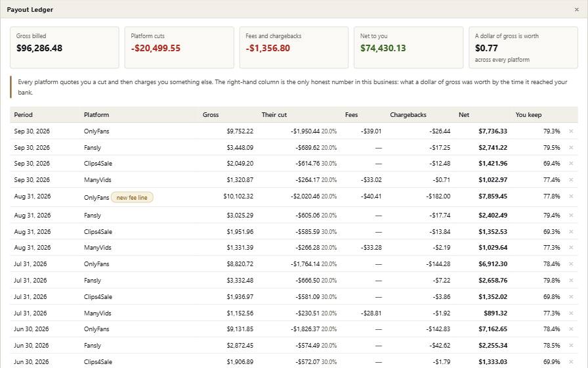Click the Gross column header
This screenshot has width=588, height=368.
[x=211, y=115]
